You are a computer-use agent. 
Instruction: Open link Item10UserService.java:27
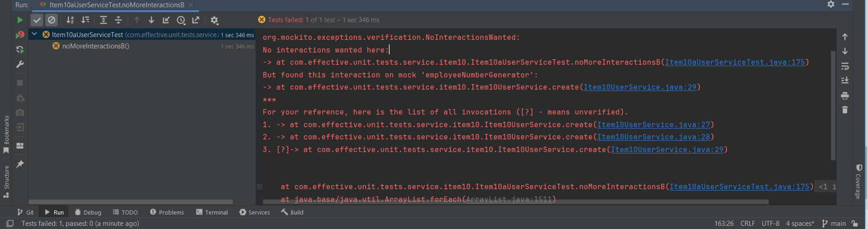coord(654,125)
